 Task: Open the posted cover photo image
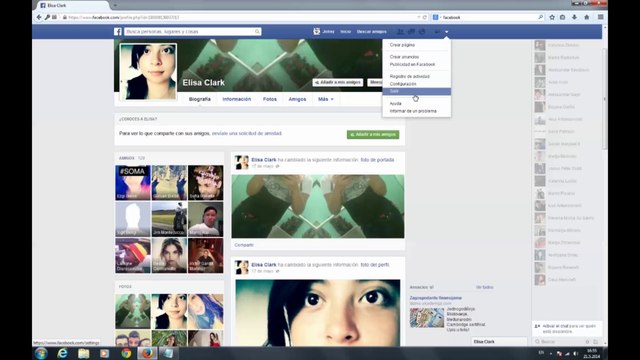click(x=318, y=206)
